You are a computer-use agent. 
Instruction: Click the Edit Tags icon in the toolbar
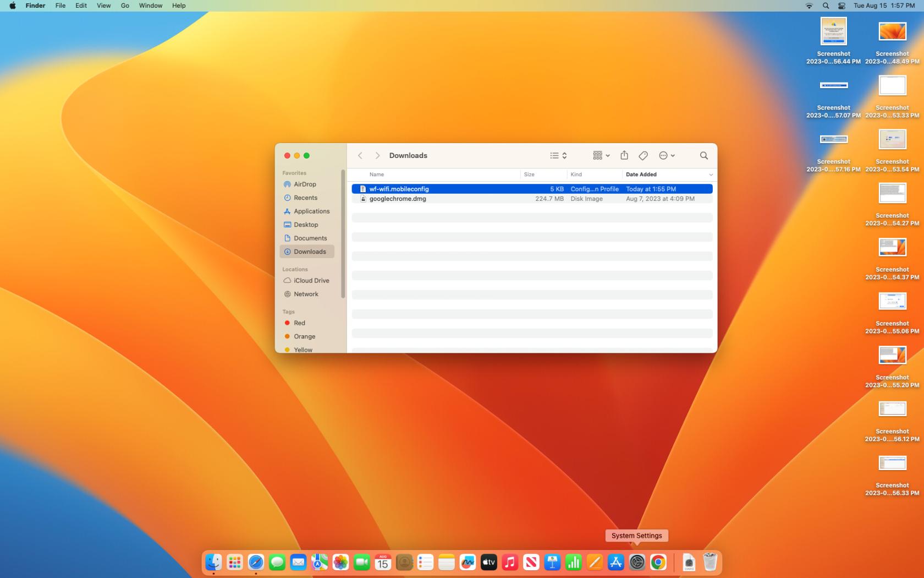coord(643,156)
